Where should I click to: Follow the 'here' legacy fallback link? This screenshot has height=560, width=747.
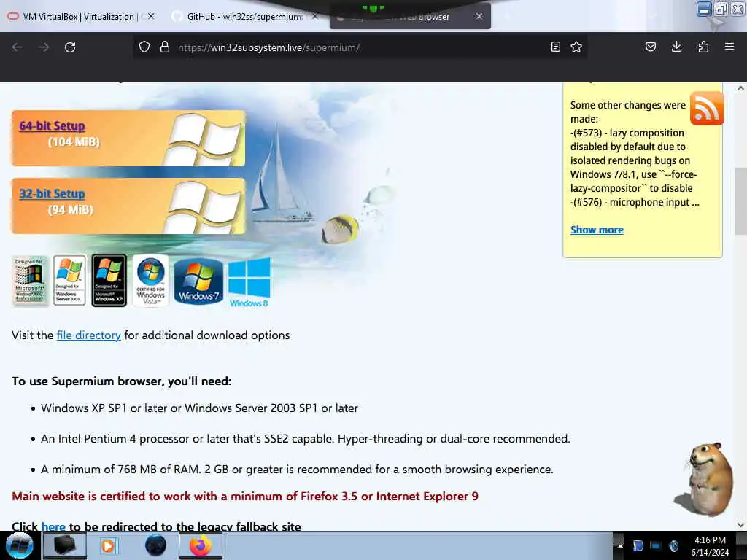(53, 526)
